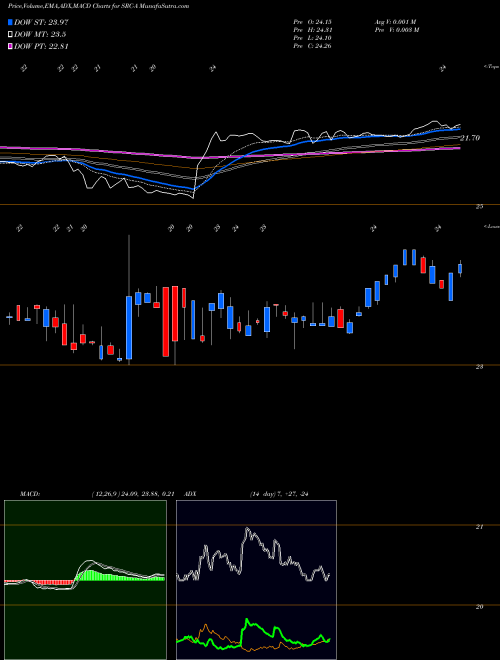Click the 'Avg V: 0.001 M' value
The image size is (500, 660).
click(x=396, y=22)
